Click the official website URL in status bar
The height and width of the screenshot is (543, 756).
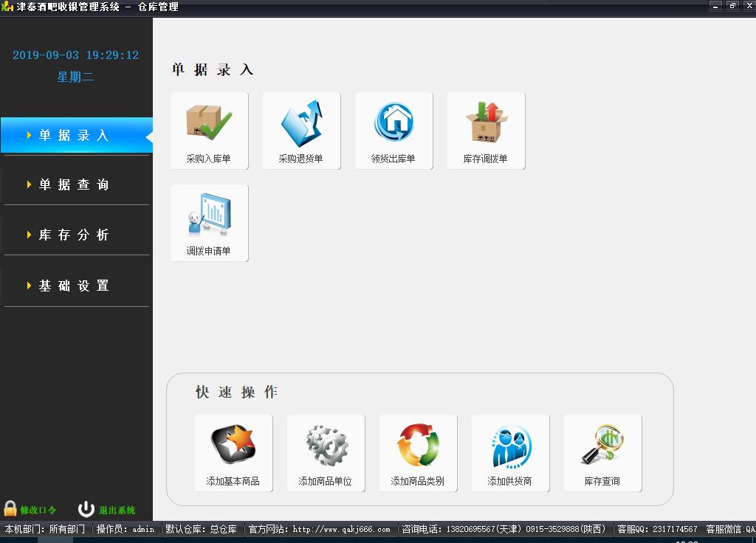(x=341, y=529)
